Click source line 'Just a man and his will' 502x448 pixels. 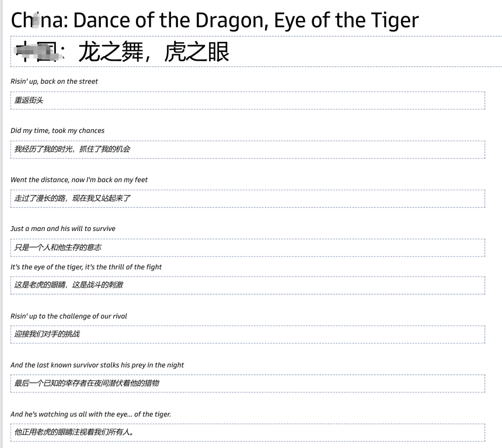[63, 229]
